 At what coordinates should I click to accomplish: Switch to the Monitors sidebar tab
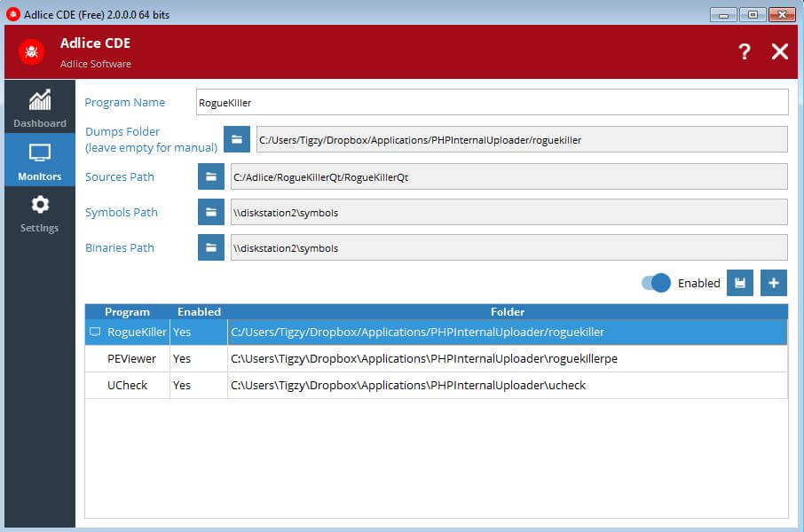point(39,160)
